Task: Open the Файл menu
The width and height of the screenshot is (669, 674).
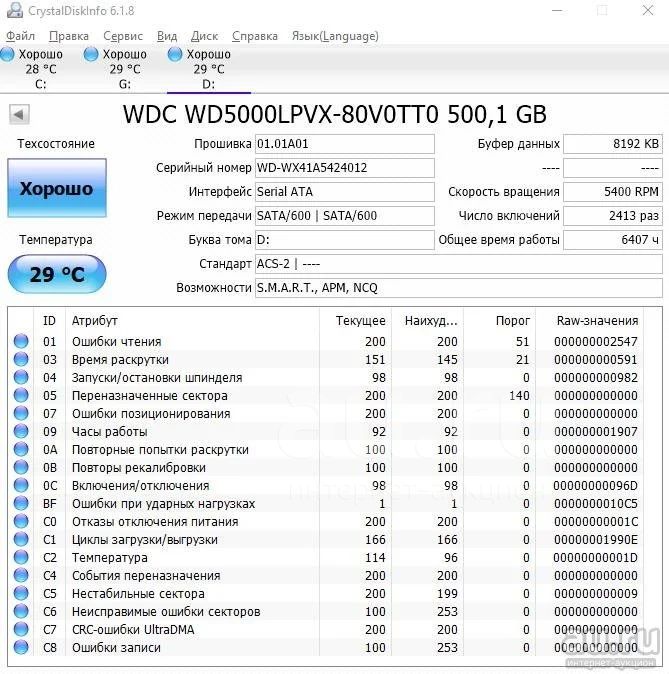Action: coord(20,36)
